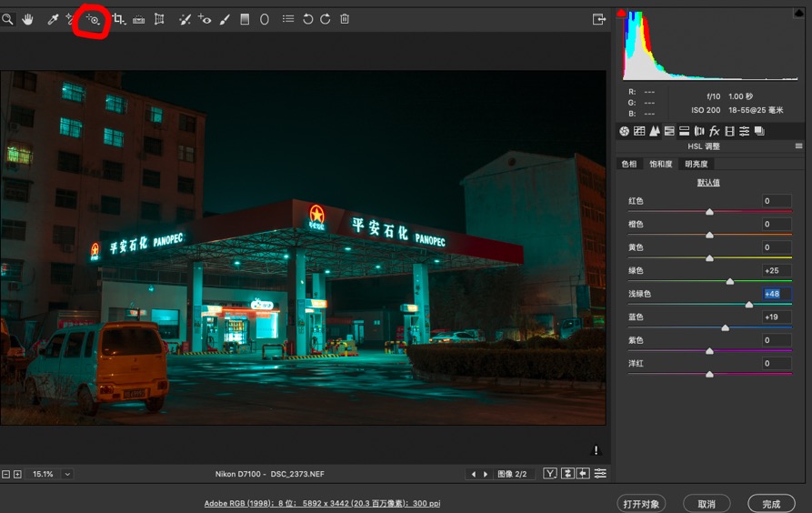Select the Hand tool
This screenshot has width=812, height=513.
(27, 20)
